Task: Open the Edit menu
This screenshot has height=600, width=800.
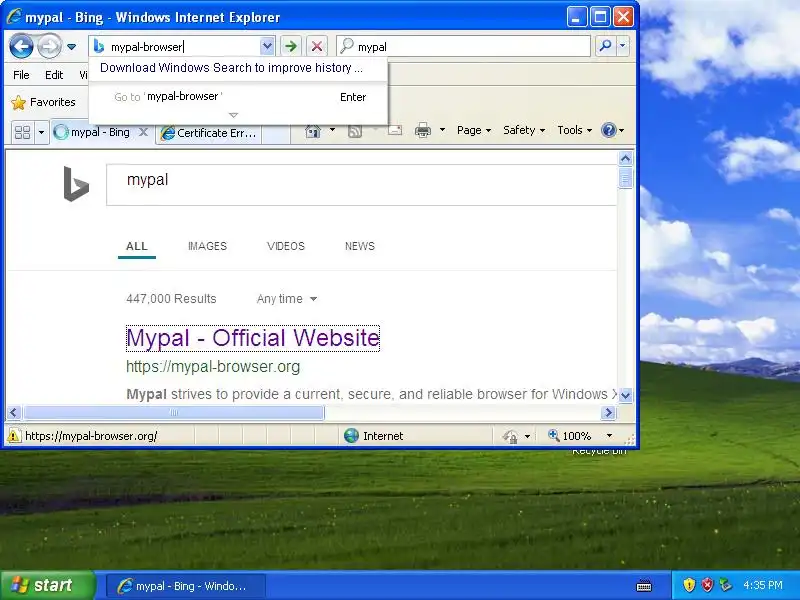Action: [x=54, y=75]
